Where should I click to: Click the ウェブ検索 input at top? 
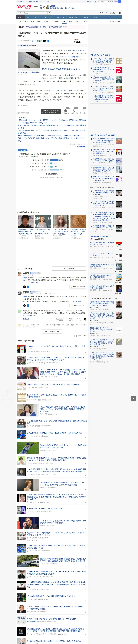pos(102,2)
